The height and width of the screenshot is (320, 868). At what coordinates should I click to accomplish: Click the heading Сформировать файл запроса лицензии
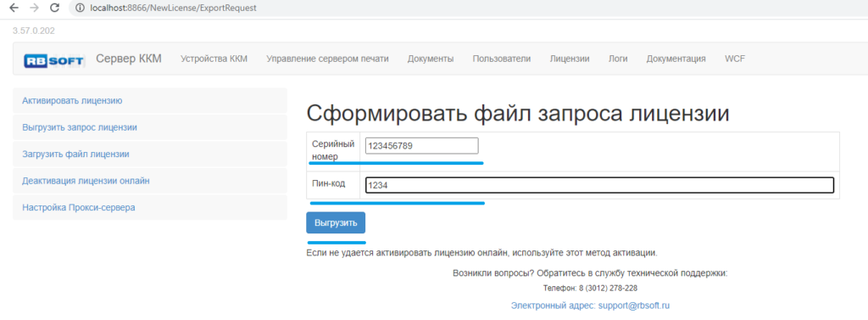518,113
